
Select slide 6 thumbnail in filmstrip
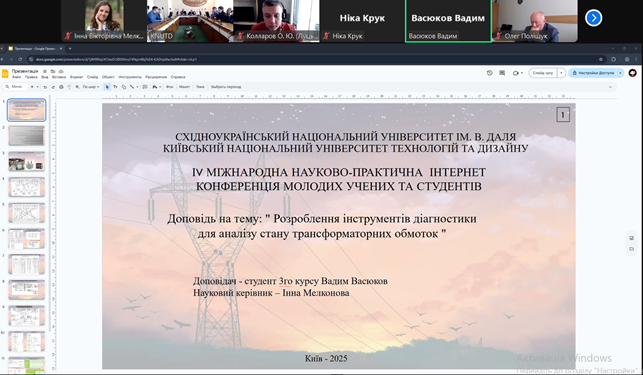pos(27,238)
